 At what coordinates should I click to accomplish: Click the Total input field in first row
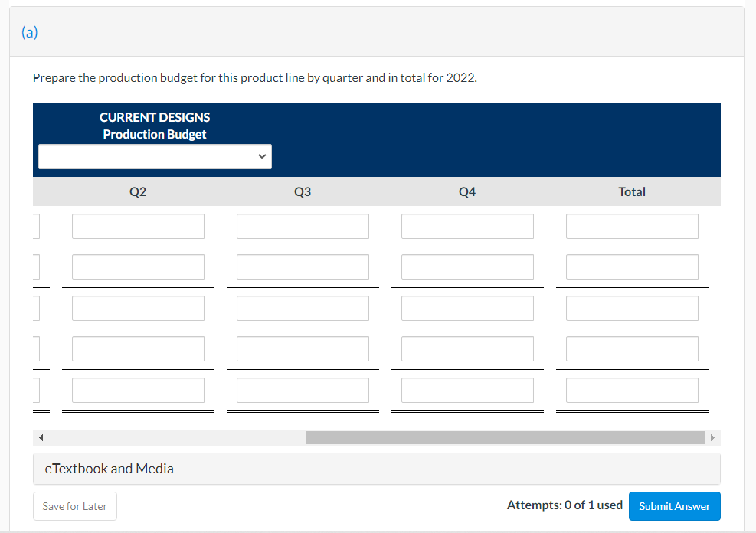(x=632, y=227)
